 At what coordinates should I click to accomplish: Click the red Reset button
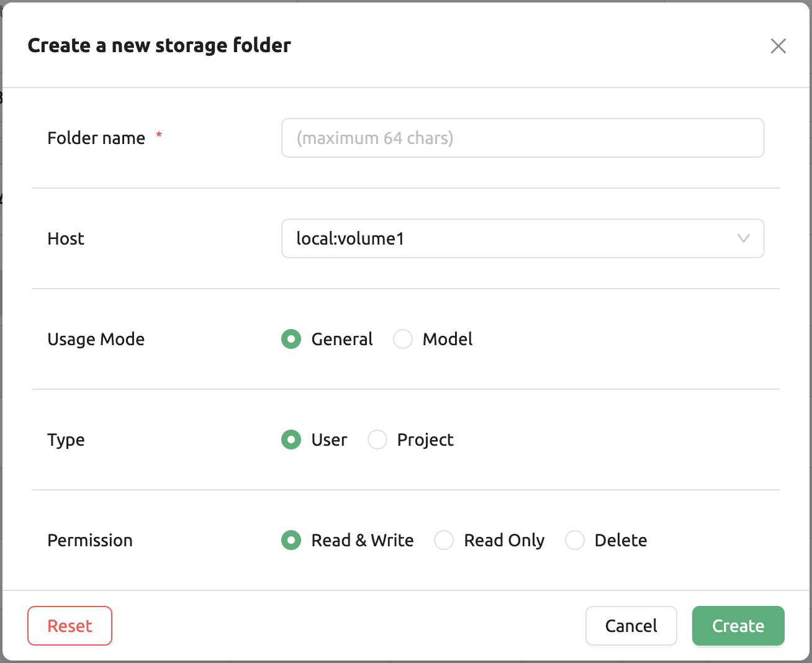pos(70,626)
